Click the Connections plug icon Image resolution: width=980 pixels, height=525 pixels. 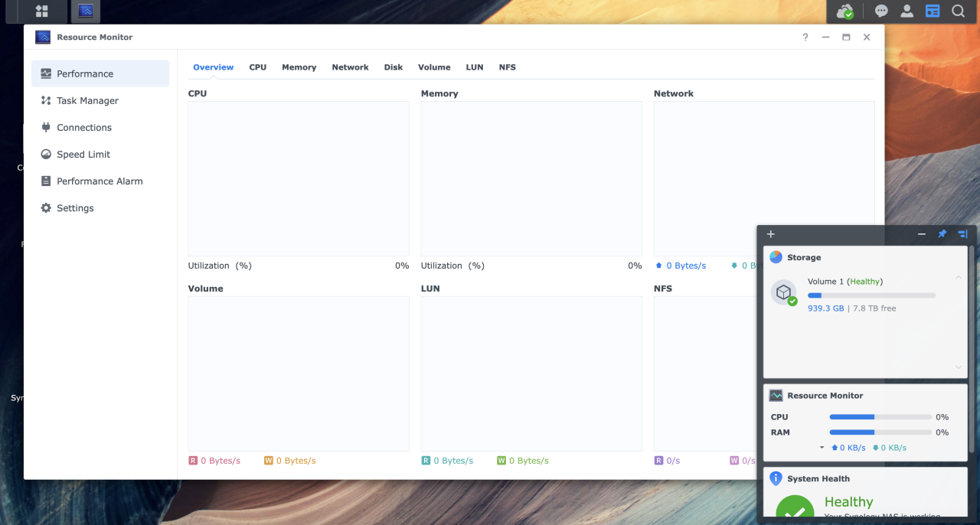[x=46, y=127]
